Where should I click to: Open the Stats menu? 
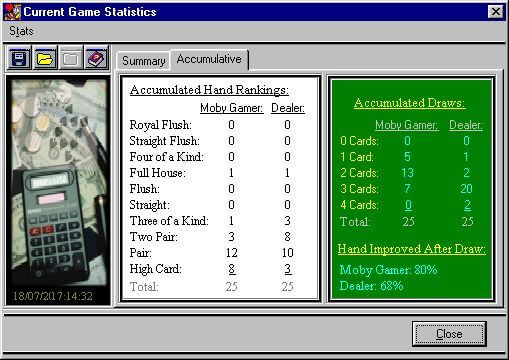coord(21,31)
